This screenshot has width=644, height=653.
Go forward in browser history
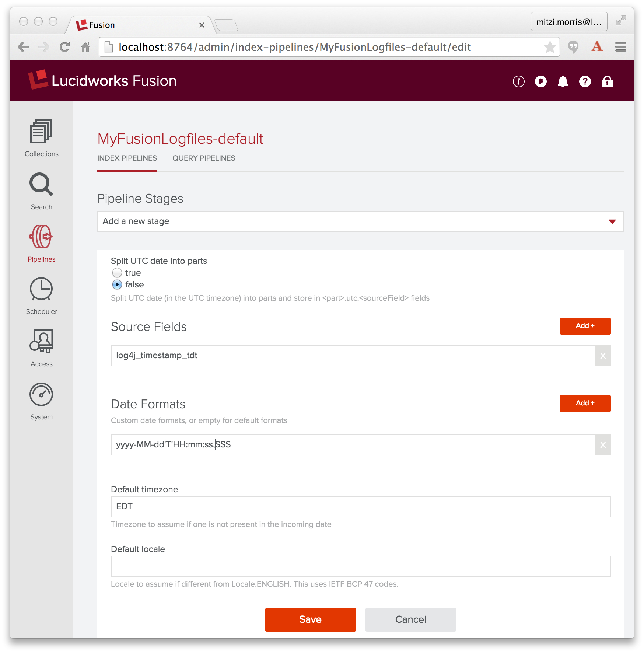43,47
